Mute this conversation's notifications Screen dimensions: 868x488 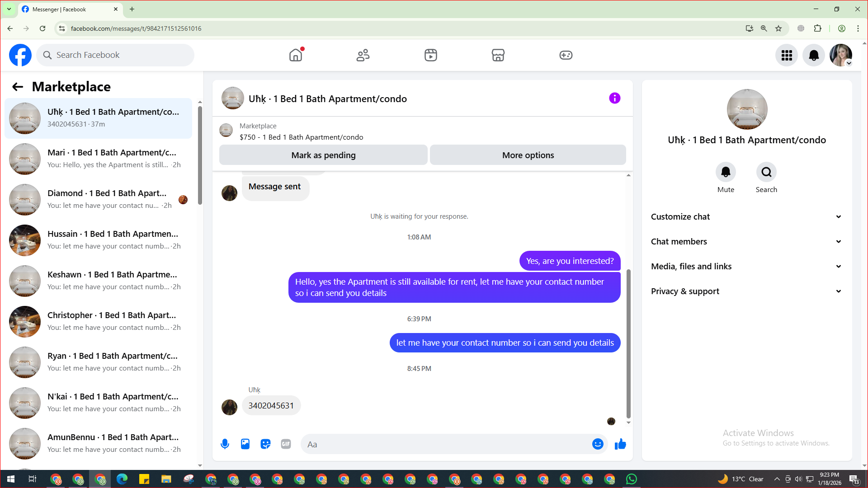726,172
